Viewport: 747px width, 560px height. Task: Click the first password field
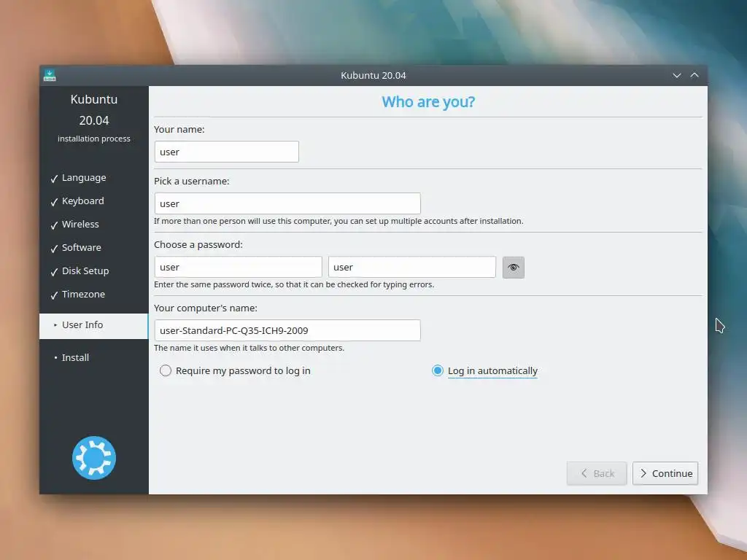[238, 267]
